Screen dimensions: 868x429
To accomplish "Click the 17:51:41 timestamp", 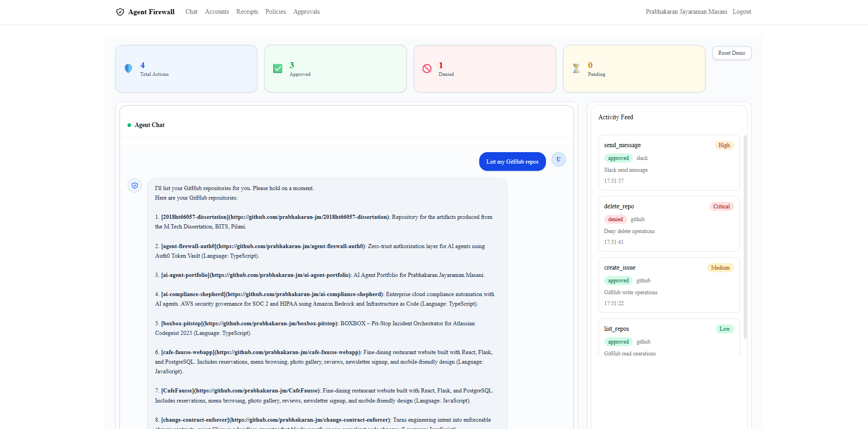I will 614,242.
